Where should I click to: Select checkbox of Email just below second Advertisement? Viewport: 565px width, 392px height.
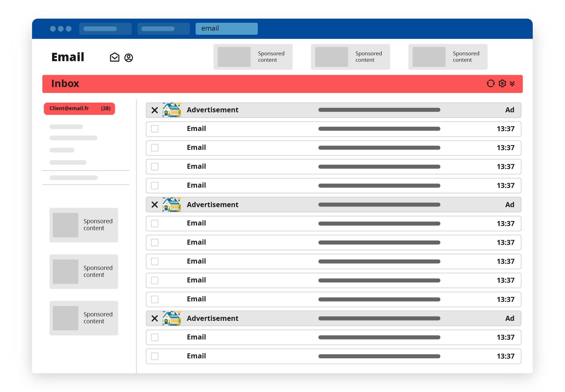(155, 224)
